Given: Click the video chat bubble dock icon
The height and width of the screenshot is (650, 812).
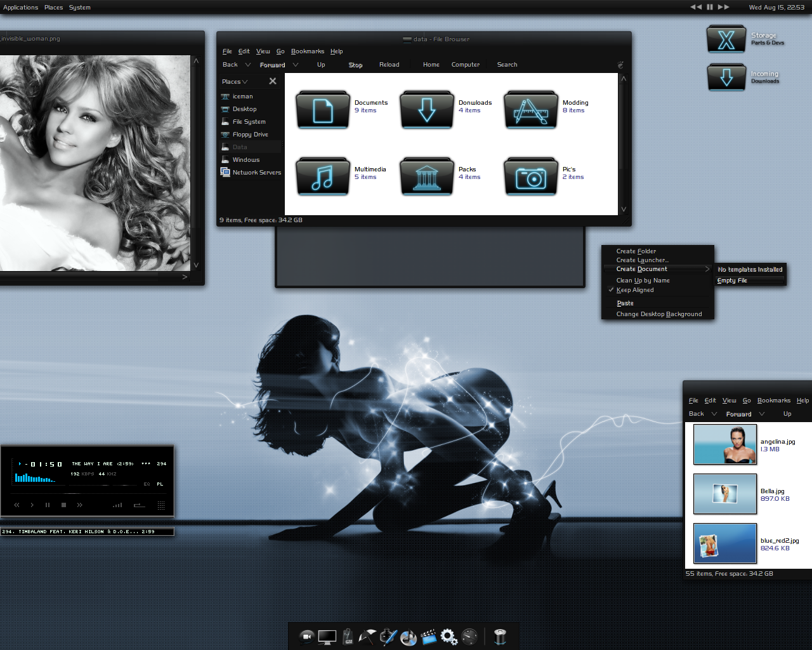Looking at the screenshot, I should coord(306,637).
